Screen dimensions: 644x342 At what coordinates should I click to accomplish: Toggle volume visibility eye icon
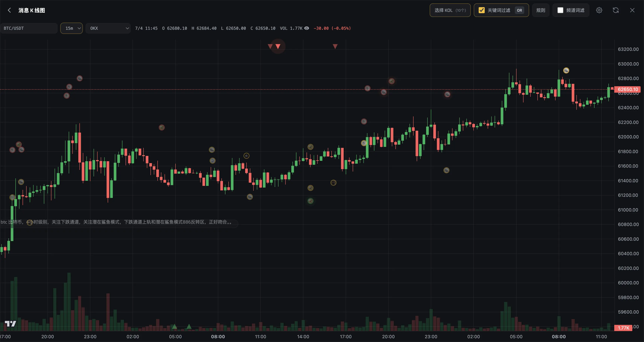pyautogui.click(x=307, y=28)
